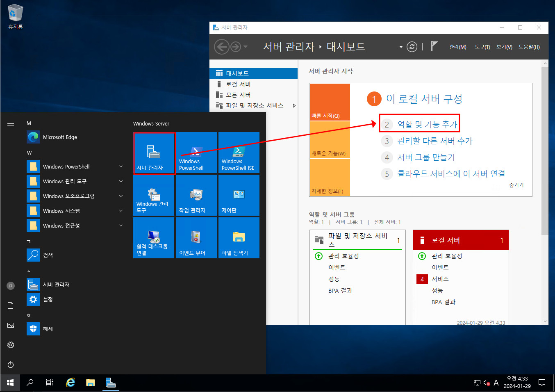Open Task View on the taskbar

[49, 383]
